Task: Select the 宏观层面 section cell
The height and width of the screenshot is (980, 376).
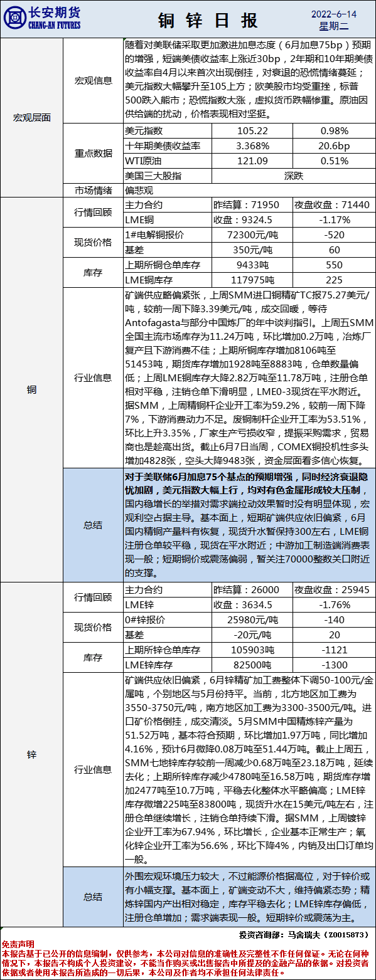Action: tap(31, 117)
